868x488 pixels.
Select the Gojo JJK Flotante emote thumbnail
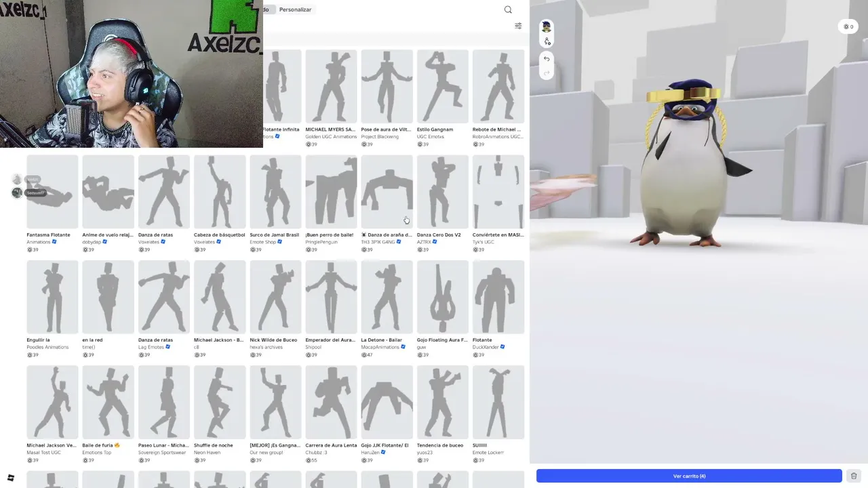(387, 403)
